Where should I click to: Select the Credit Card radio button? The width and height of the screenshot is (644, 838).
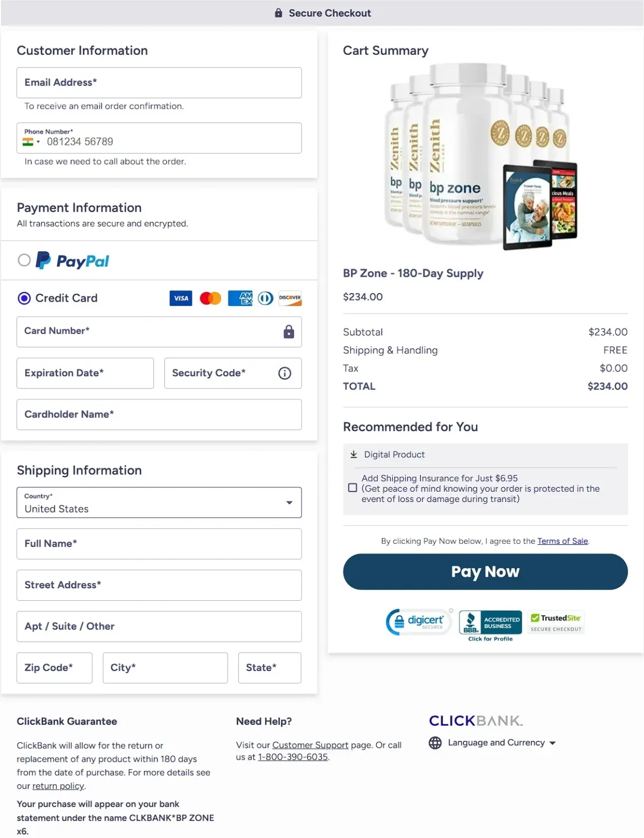click(x=24, y=298)
